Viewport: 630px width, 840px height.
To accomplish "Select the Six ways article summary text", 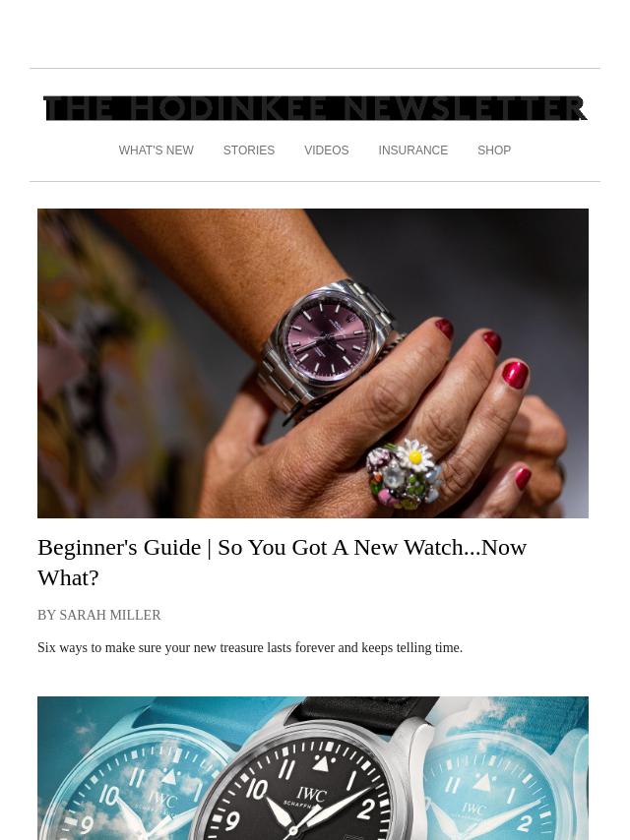I will coord(250,647).
